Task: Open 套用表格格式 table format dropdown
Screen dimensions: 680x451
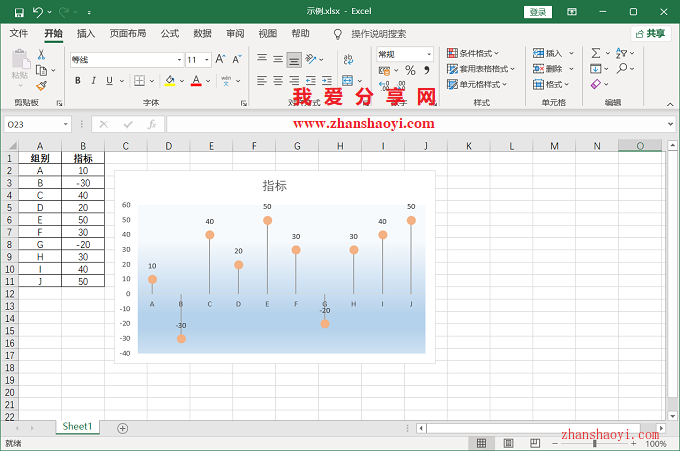Action: point(481,69)
